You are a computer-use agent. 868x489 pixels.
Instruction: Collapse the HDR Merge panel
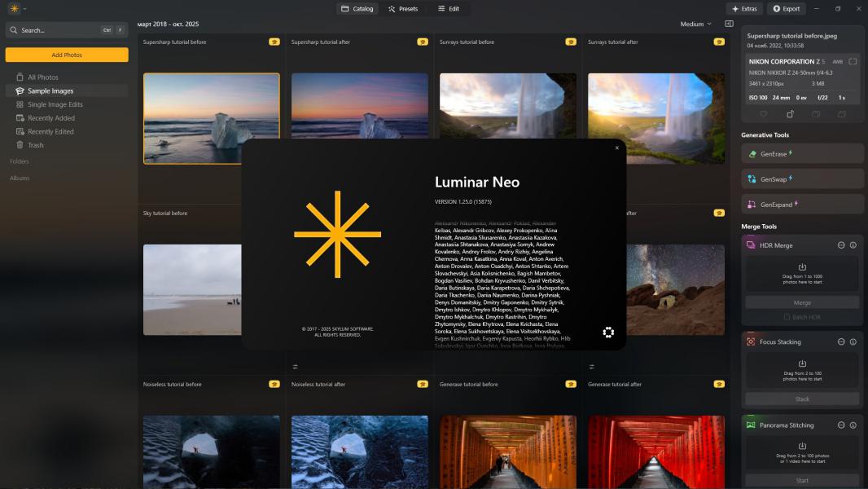click(x=841, y=245)
